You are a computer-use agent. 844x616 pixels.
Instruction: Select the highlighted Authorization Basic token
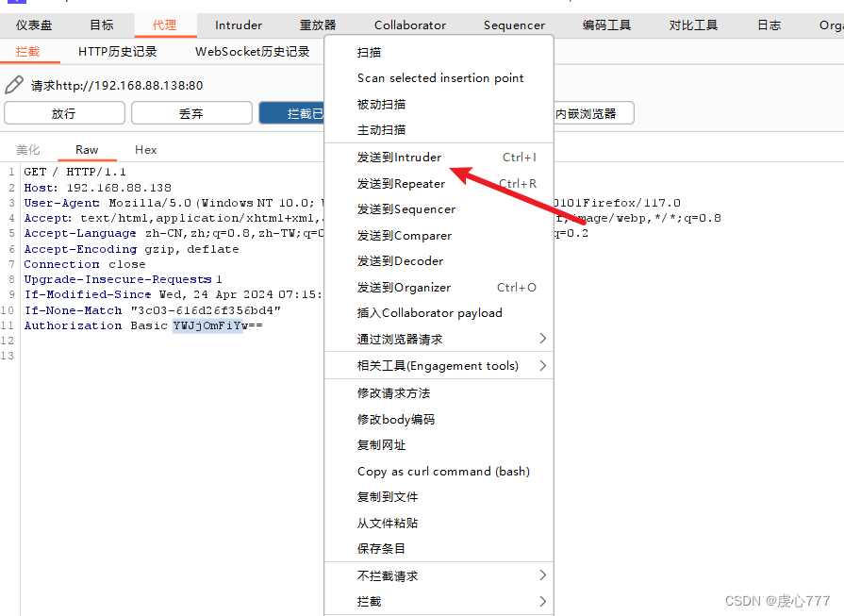(x=205, y=325)
